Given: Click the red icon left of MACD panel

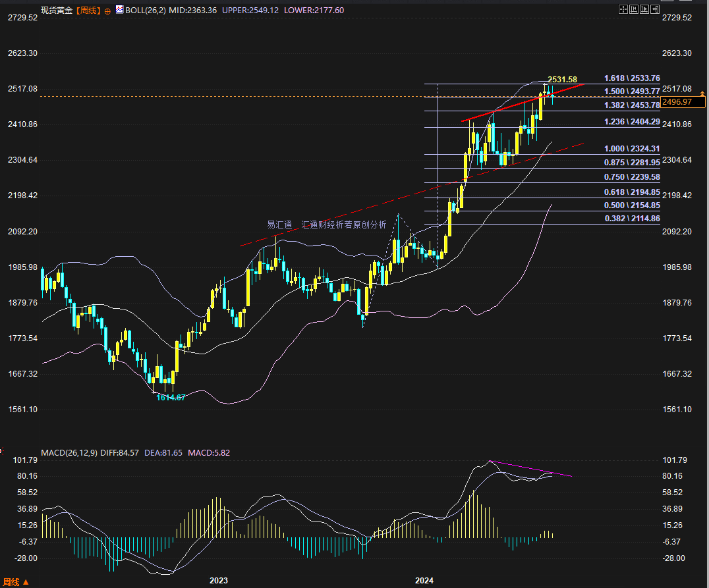Looking at the screenshot, I should point(2,452).
